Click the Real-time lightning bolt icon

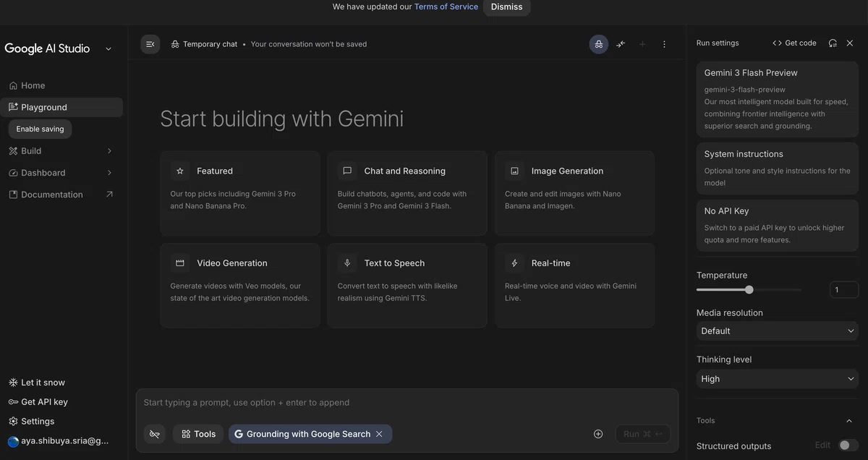pyautogui.click(x=514, y=263)
